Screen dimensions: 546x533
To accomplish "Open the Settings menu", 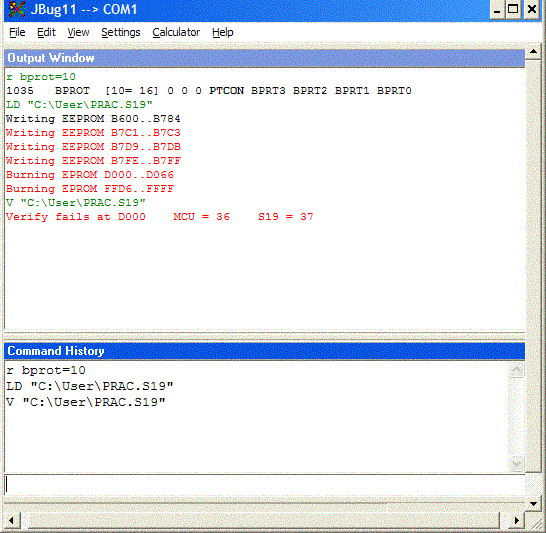I will (121, 32).
